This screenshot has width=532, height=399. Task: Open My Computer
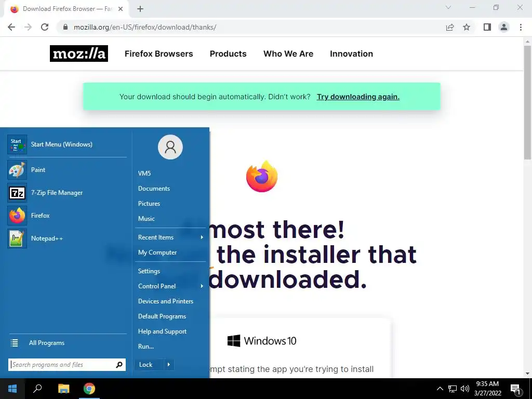157,252
